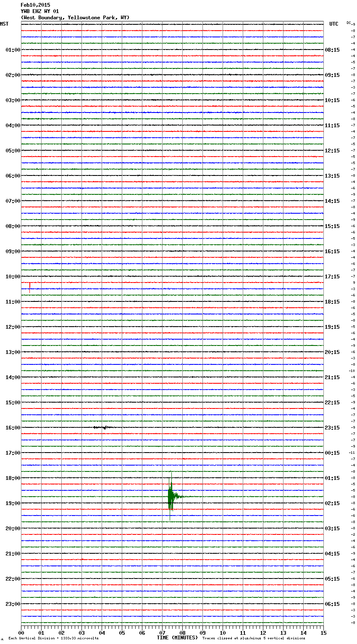Click '(West Boundary, Yellowstone Park, WY)' title
This screenshot has width=357, height=644.
coord(75,18)
